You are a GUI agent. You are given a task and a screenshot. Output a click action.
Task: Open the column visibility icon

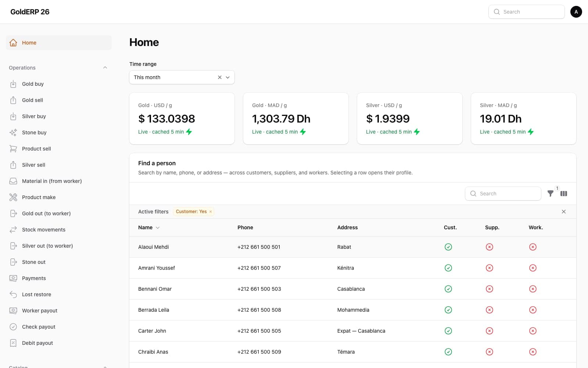click(x=564, y=194)
